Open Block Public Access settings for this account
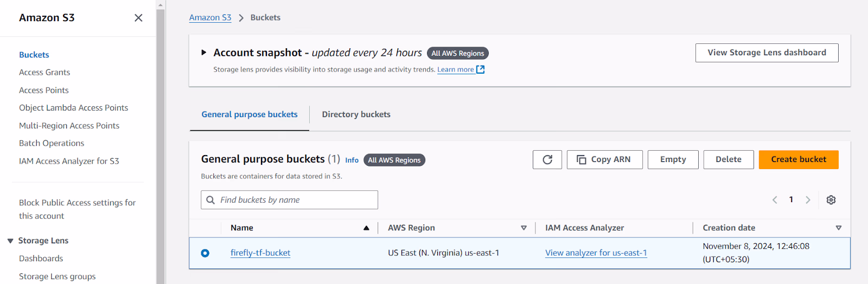 click(78, 209)
